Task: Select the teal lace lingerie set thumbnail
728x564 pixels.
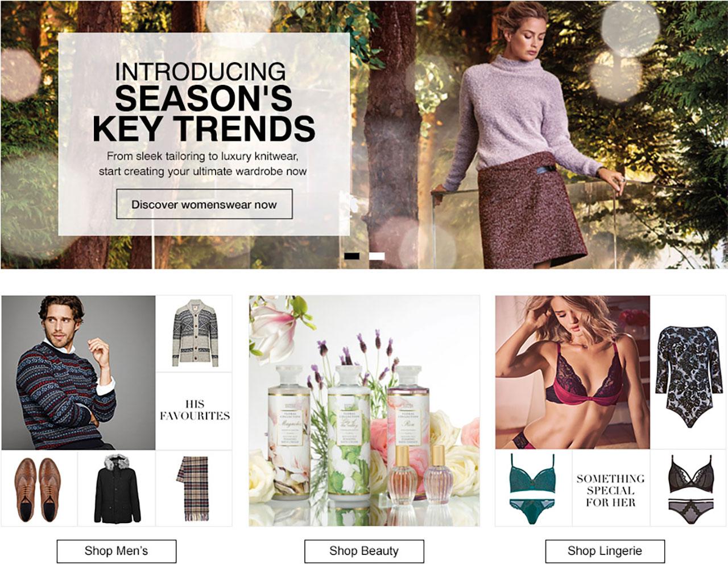Action: tap(533, 488)
